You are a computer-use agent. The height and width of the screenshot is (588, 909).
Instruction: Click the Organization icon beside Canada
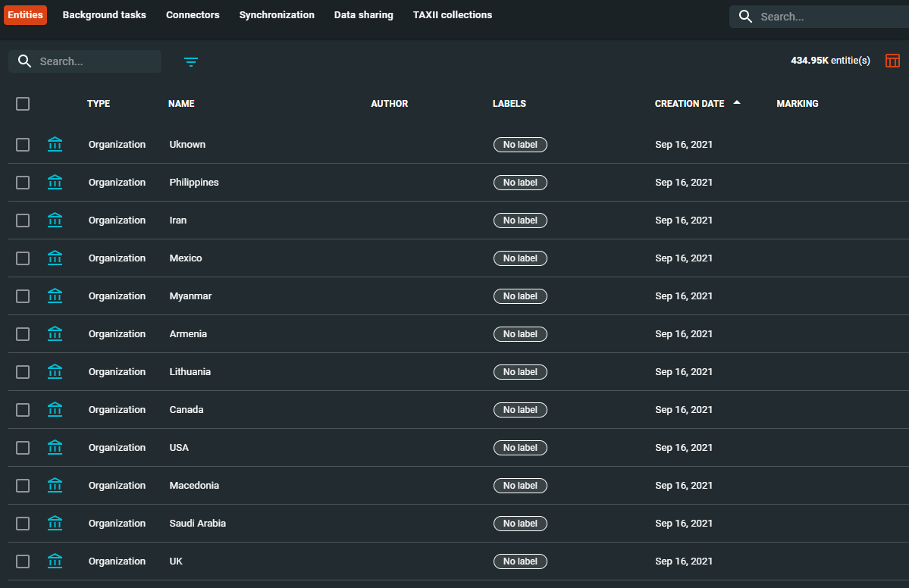coord(55,409)
